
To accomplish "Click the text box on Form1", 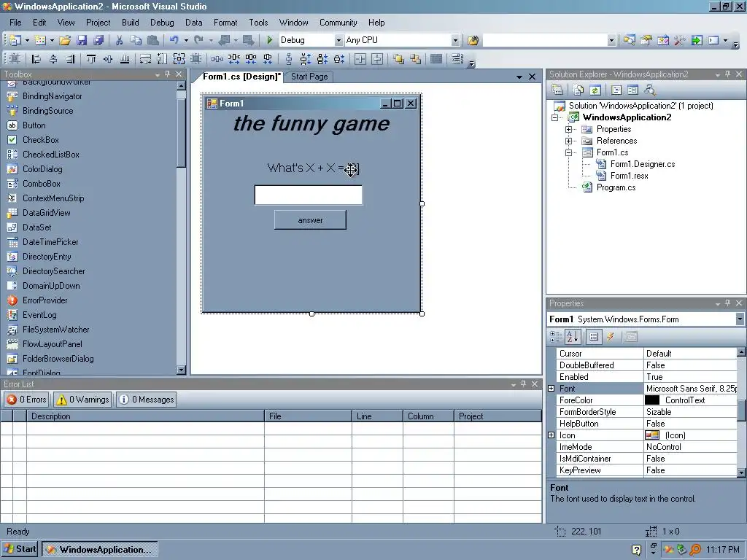I will pyautogui.click(x=309, y=195).
